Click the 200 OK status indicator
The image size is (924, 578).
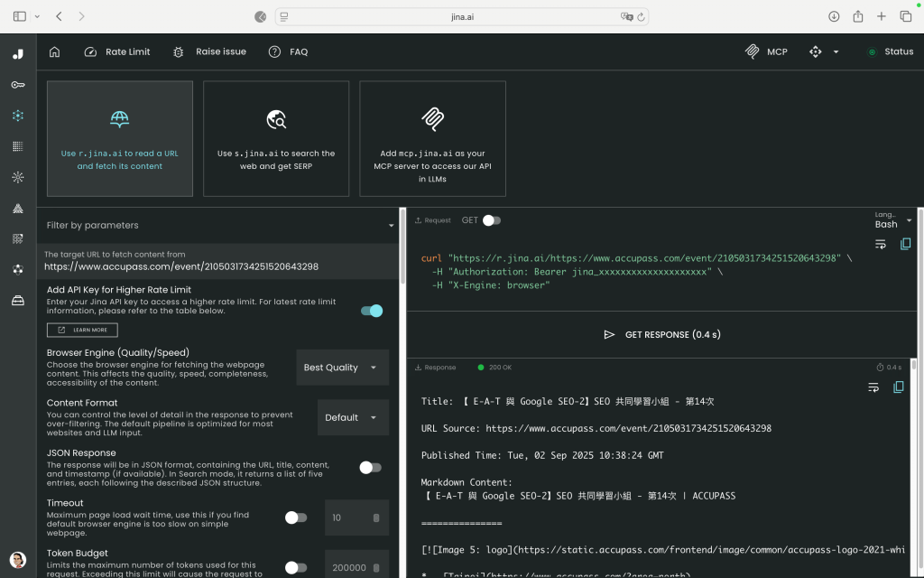tap(494, 368)
